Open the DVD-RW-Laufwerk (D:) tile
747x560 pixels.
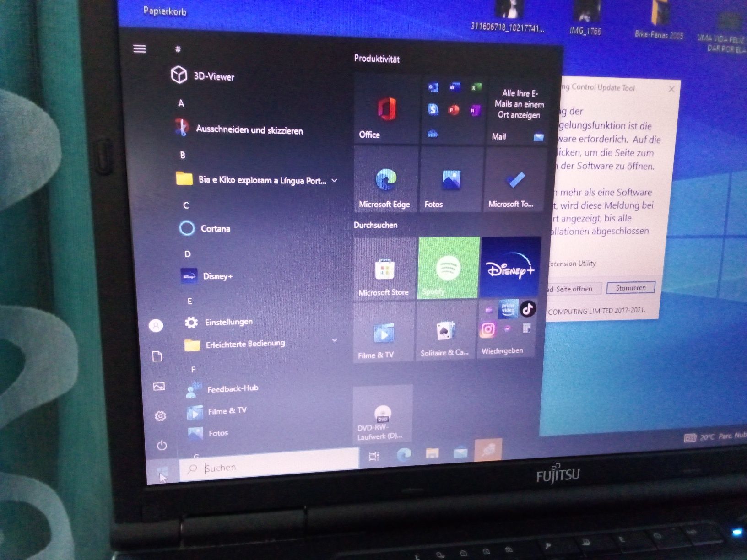[x=383, y=415]
